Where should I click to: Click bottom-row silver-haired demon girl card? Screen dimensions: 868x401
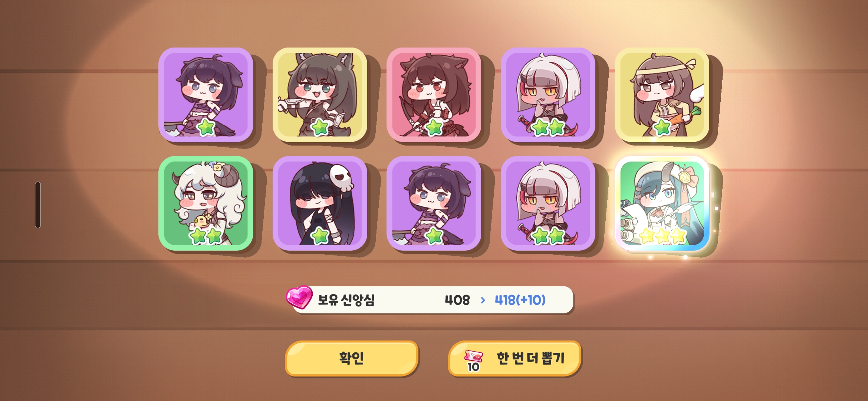coord(548,203)
